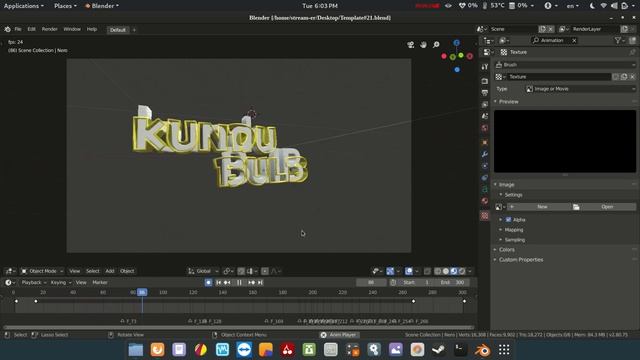
Task: Open the Render properties tab icon
Action: [x=484, y=81]
